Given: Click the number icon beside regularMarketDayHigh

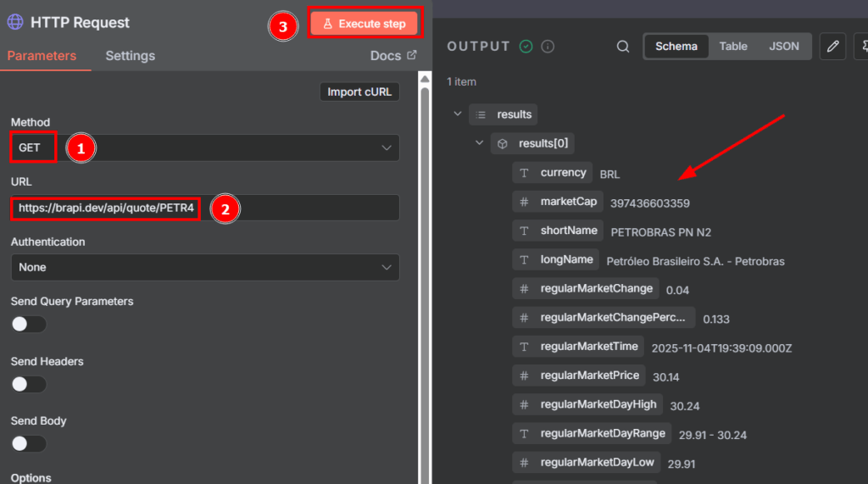Looking at the screenshot, I should [x=524, y=405].
